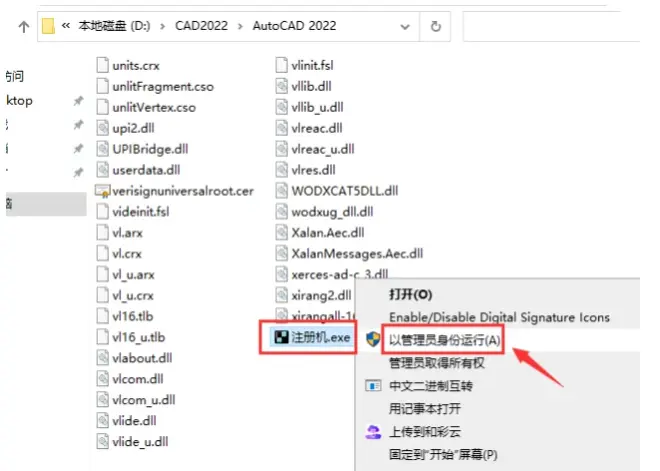
Task: Select file vlcom_u.dll
Action: click(x=144, y=400)
